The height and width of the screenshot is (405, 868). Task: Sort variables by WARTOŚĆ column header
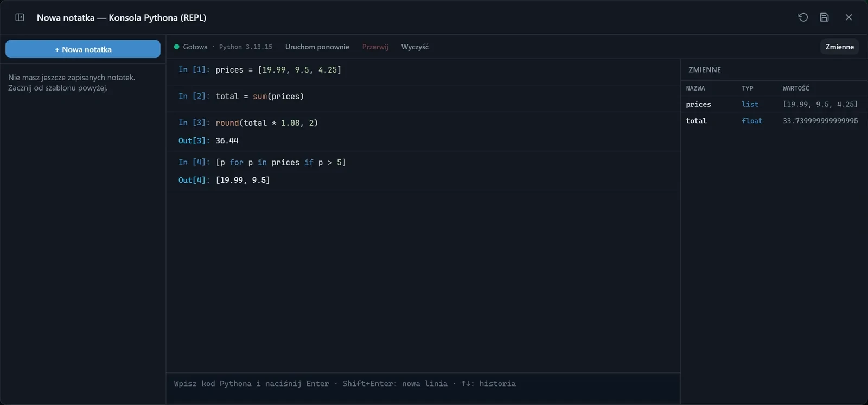(796, 88)
